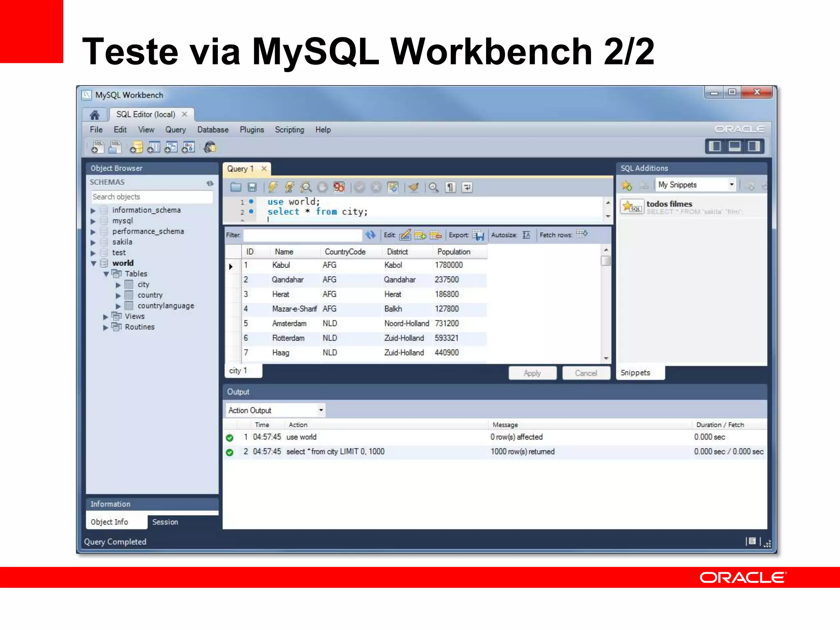This screenshot has width=840, height=630.
Task: Click Create new view icon
Action: click(x=171, y=147)
